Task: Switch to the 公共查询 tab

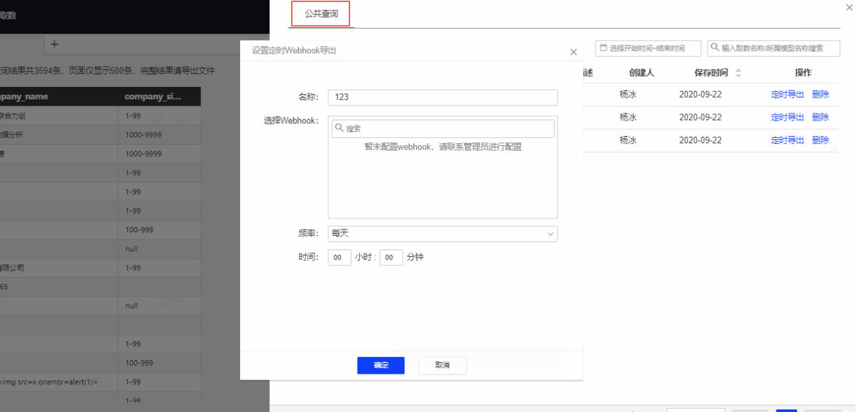Action: pyautogui.click(x=322, y=13)
